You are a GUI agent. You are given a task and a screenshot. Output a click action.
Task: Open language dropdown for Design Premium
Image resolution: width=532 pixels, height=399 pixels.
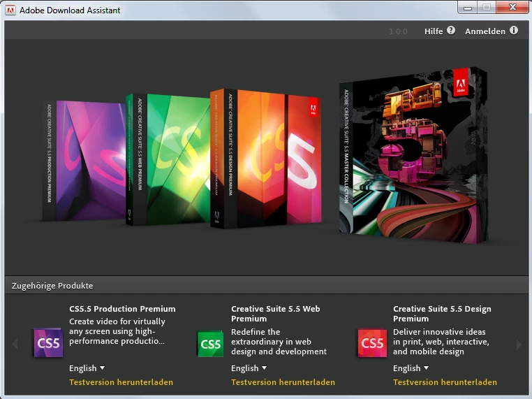(411, 368)
